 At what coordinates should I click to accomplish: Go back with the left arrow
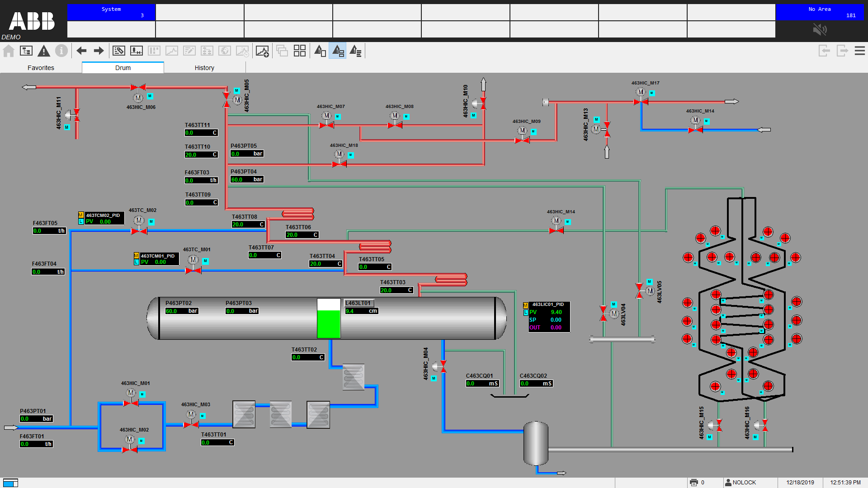tap(81, 51)
